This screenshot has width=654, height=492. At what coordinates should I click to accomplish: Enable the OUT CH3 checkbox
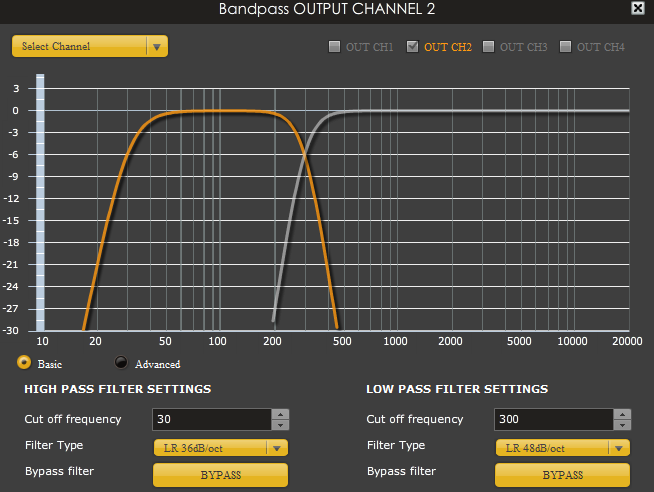[488, 46]
